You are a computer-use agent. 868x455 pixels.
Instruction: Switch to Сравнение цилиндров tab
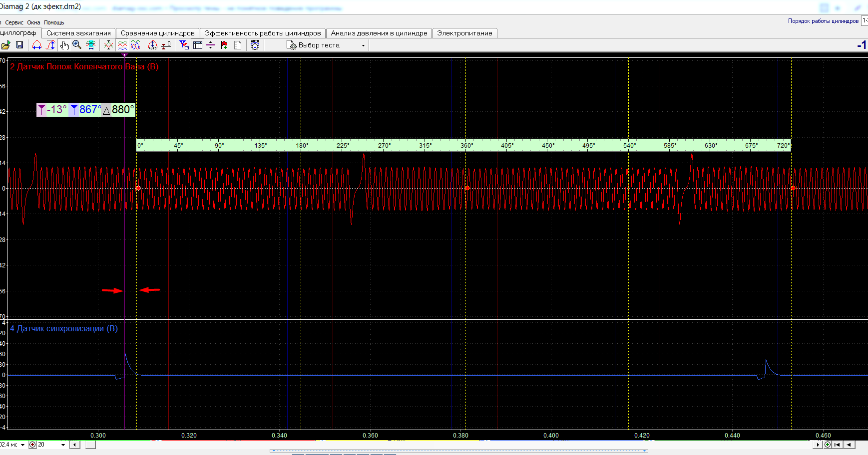157,33
